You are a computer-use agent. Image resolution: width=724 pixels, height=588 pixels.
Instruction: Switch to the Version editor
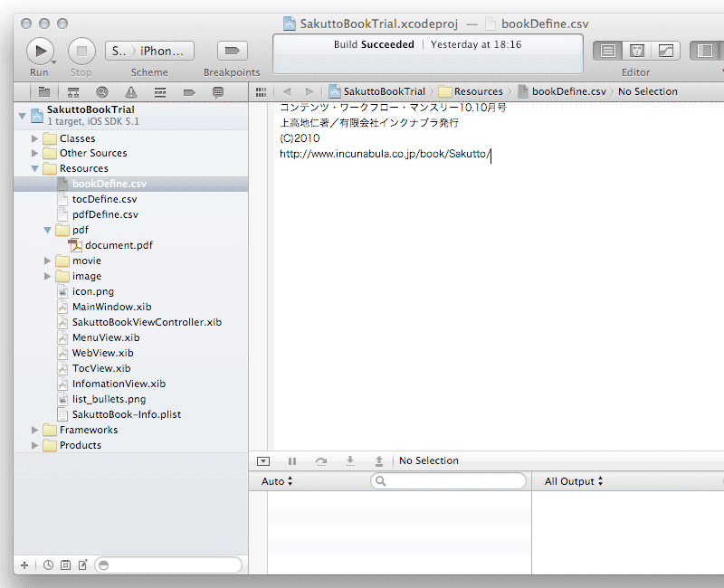pyautogui.click(x=665, y=51)
